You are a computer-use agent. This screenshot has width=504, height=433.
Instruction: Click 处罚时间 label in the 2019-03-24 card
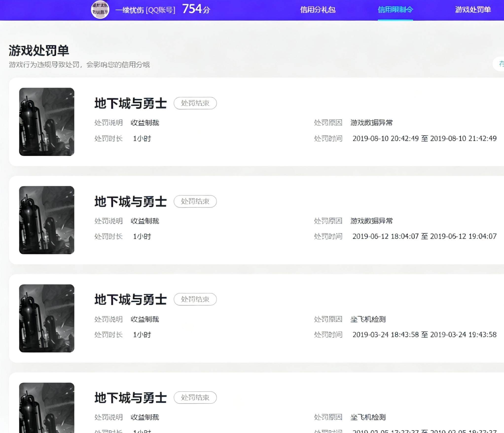(328, 335)
